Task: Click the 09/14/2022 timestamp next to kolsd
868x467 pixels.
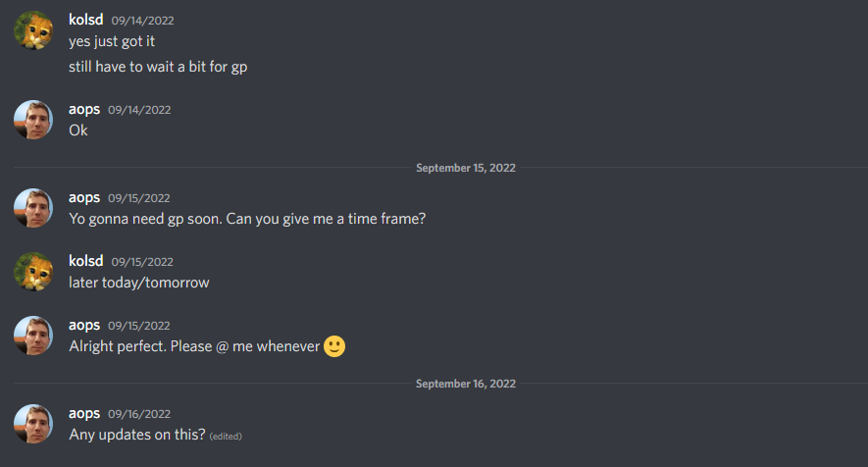Action: (x=142, y=21)
